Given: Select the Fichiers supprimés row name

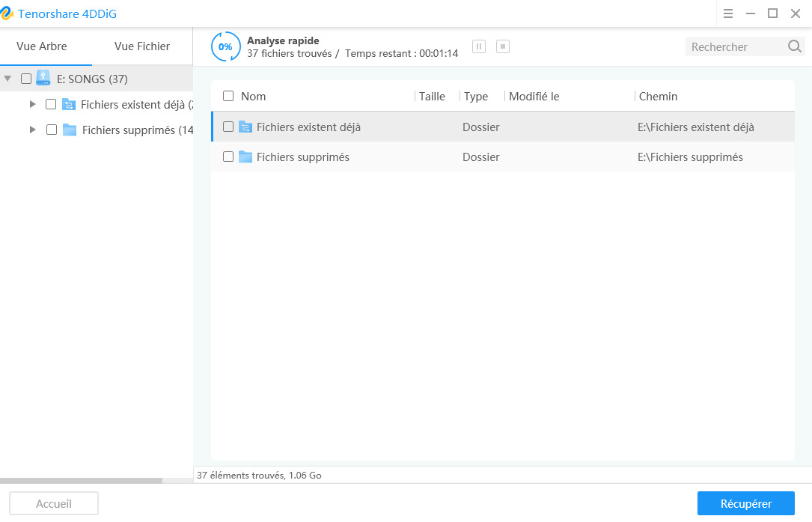Looking at the screenshot, I should [x=303, y=157].
